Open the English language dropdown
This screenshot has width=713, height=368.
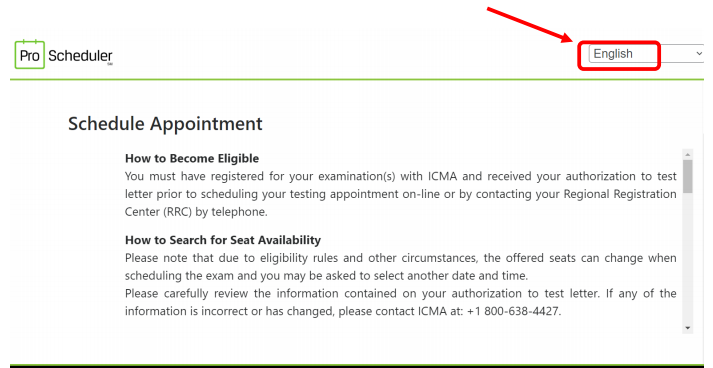646,54
